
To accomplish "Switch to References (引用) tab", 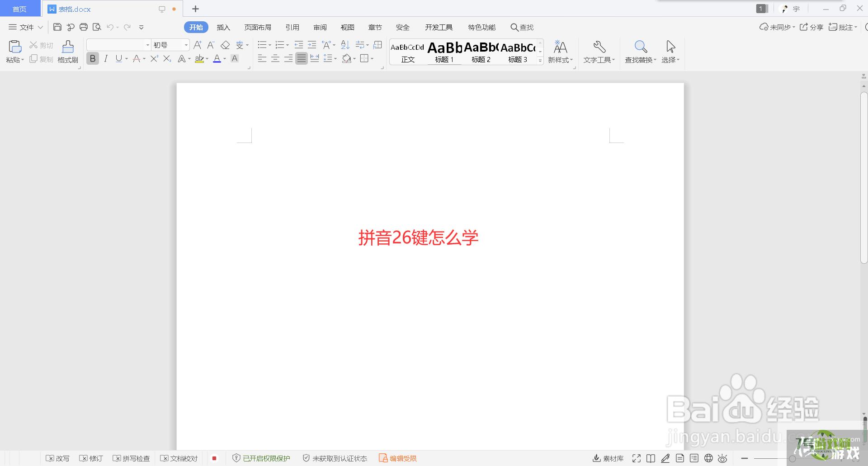I will click(x=292, y=27).
